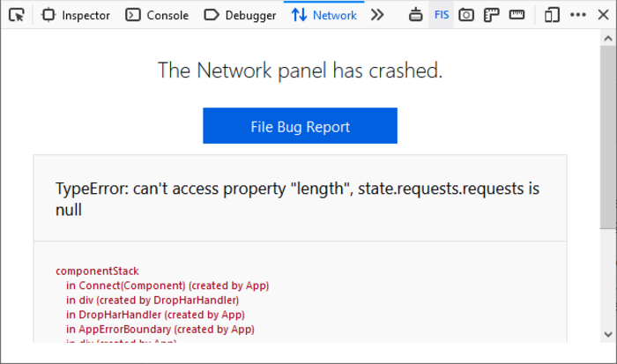Image resolution: width=617 pixels, height=364 pixels.
Task: Click the componentStack label
Action: [97, 271]
